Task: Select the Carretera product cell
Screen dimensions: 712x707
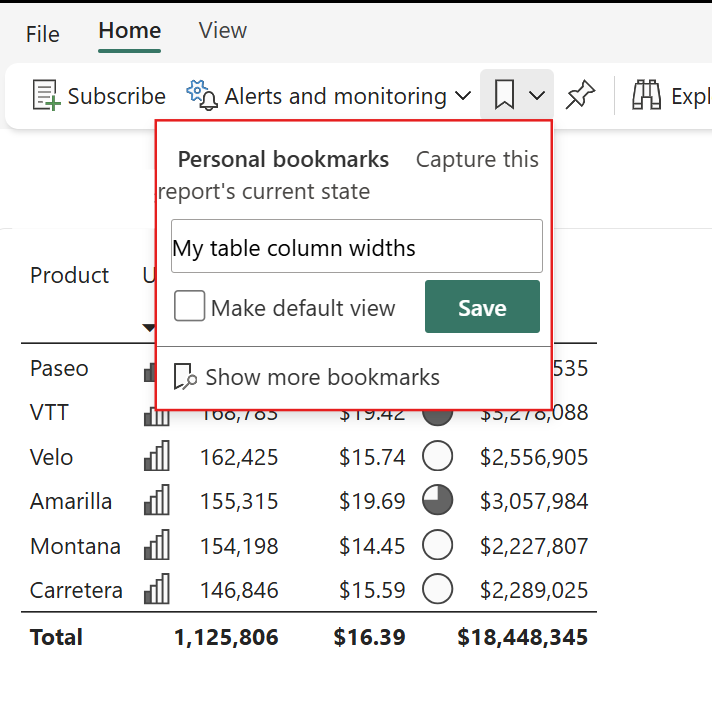Action: click(x=76, y=591)
